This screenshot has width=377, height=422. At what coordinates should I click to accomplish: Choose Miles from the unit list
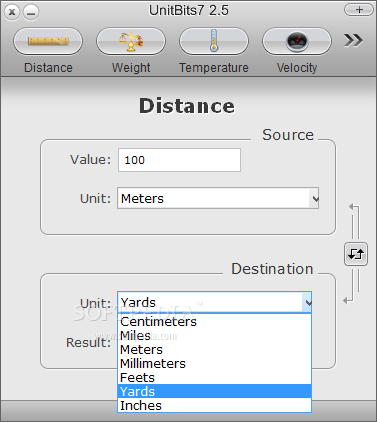pos(214,336)
